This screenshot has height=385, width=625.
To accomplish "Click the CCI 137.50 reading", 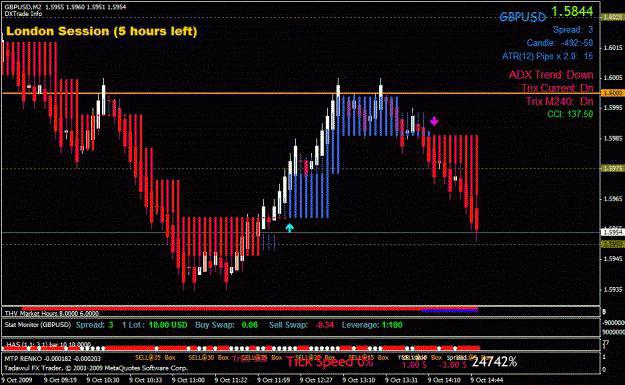I will coord(570,114).
